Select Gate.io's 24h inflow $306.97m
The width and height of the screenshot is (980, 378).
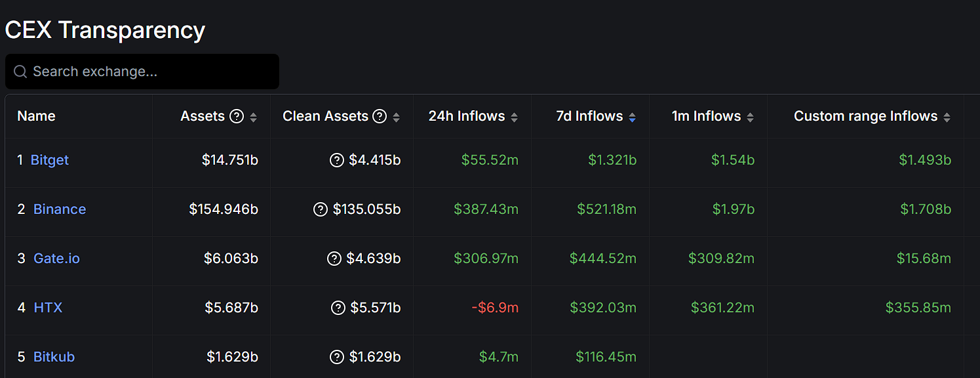pyautogui.click(x=486, y=259)
